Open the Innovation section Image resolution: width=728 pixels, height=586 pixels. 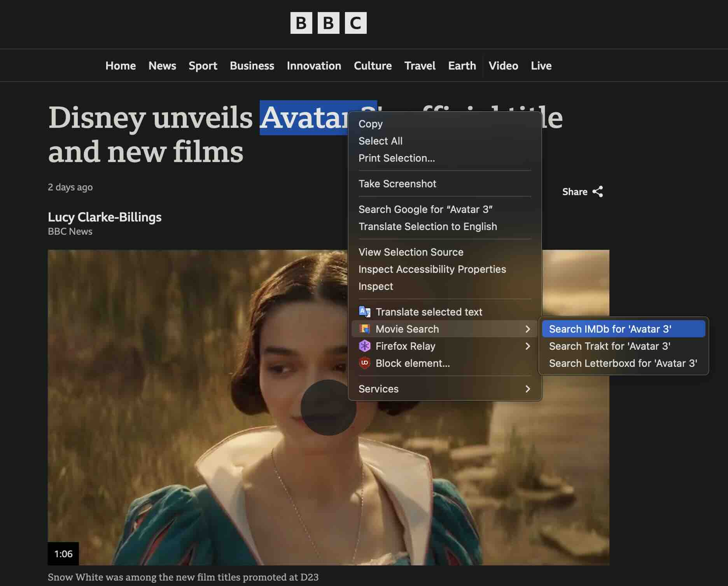click(314, 66)
